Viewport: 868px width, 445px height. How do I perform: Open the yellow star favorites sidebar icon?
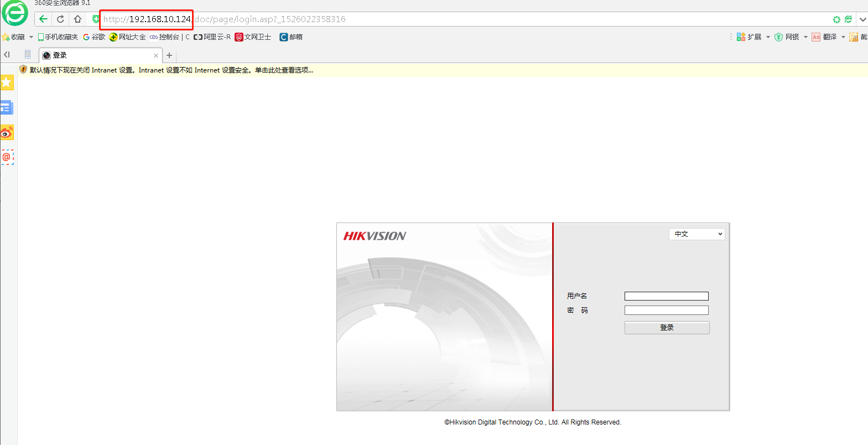tap(7, 82)
